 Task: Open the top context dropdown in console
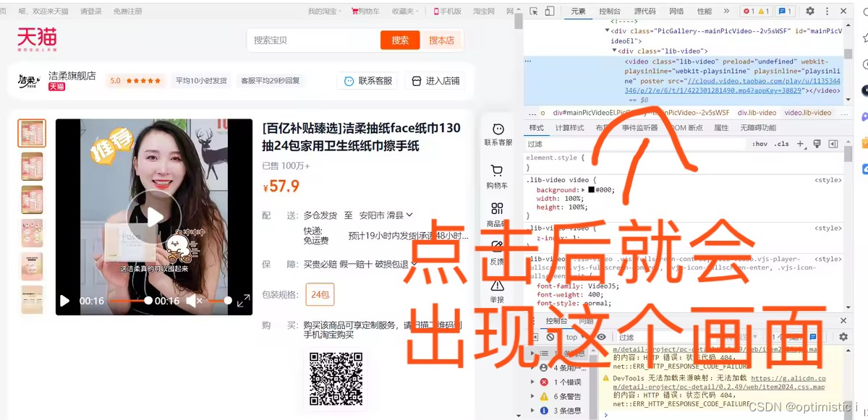tap(575, 337)
